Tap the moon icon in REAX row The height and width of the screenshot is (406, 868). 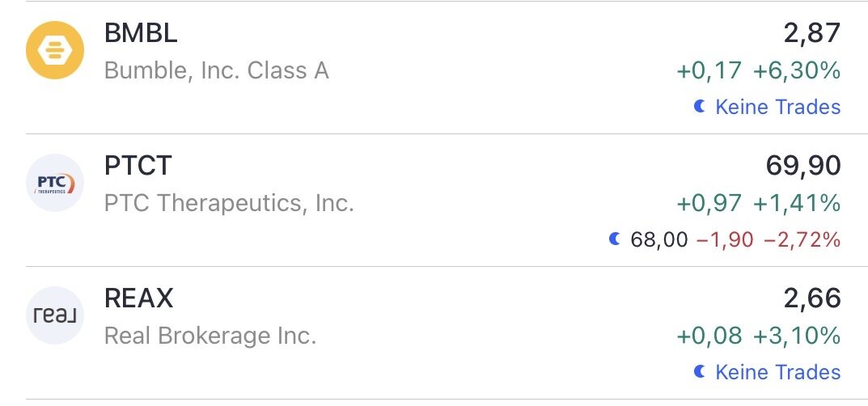[701, 371]
